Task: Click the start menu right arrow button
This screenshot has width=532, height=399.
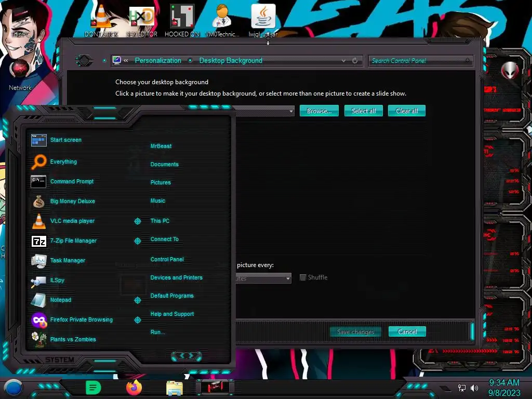Action: 191,355
